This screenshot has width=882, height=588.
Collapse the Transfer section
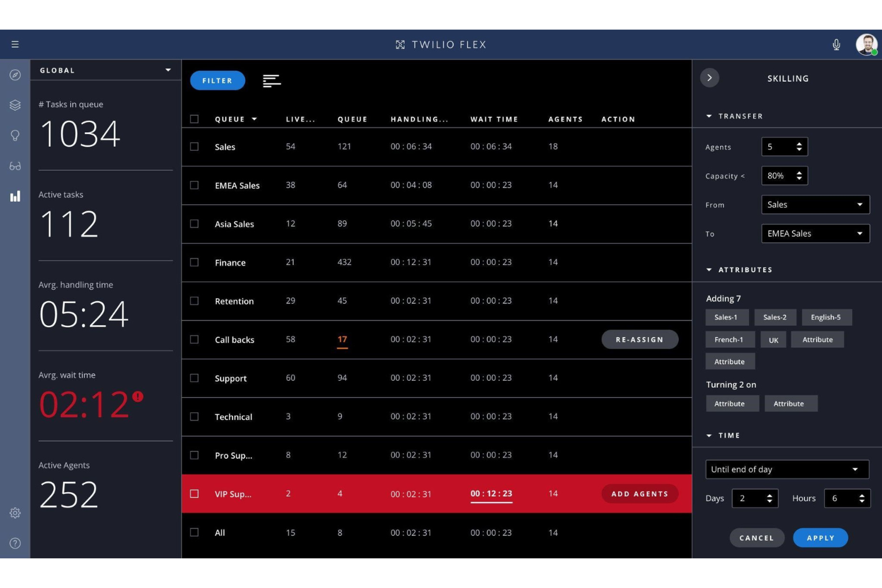pos(709,116)
